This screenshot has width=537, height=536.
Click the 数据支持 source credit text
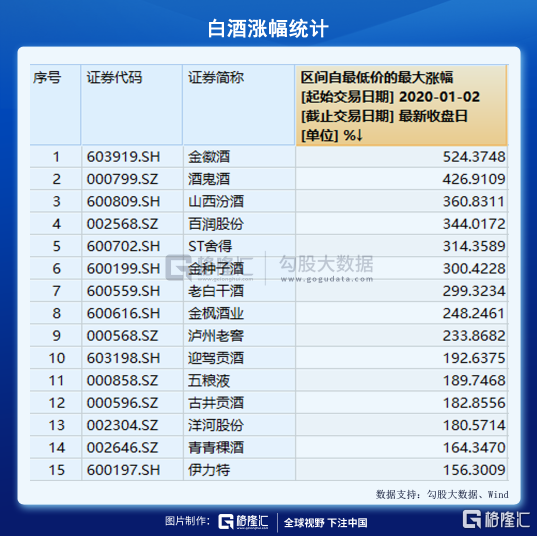click(x=442, y=494)
